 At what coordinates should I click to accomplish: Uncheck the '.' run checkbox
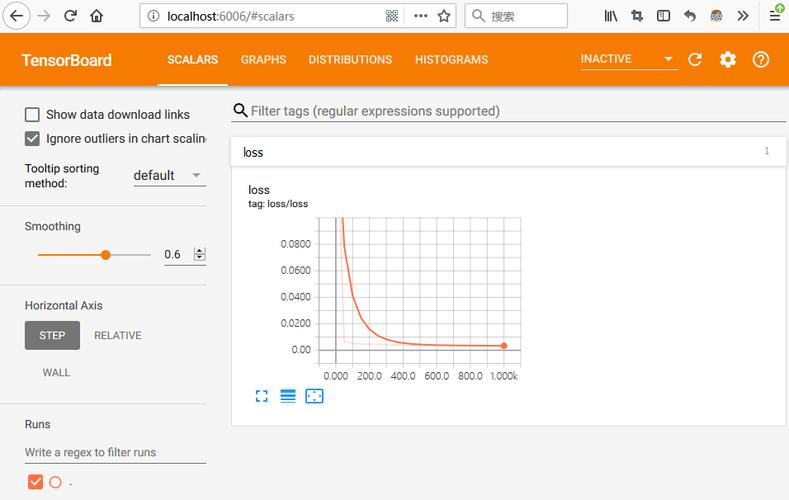tap(36, 482)
